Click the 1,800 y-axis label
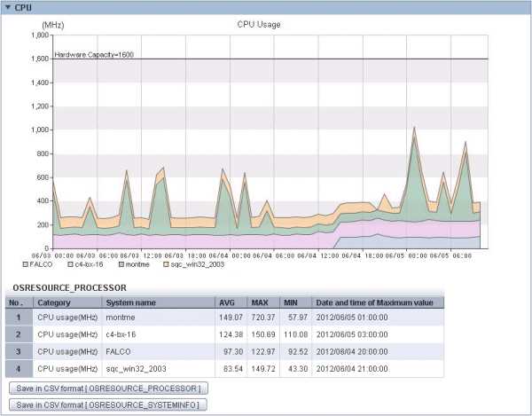The width and height of the screenshot is (532, 416). [x=40, y=35]
